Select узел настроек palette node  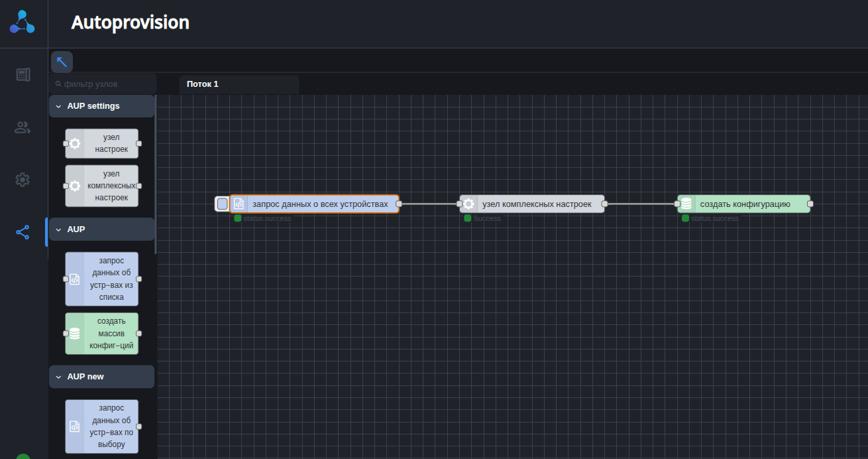(102, 143)
